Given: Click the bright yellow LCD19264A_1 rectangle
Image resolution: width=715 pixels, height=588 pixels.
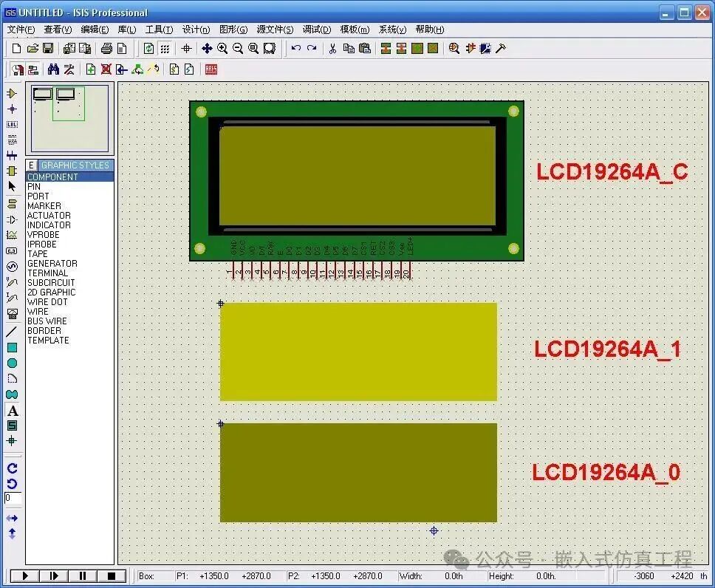Looking at the screenshot, I should 358,352.
